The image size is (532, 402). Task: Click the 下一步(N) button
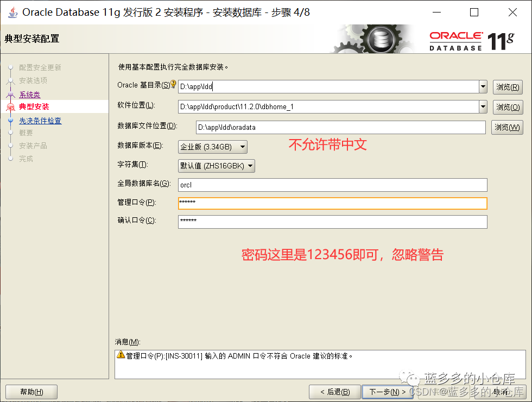(388, 392)
